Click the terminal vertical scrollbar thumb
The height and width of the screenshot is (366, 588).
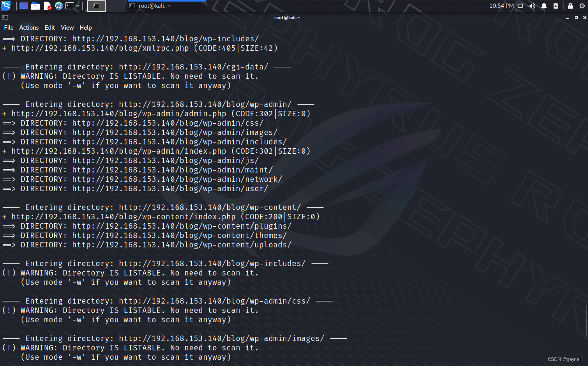pos(586,320)
